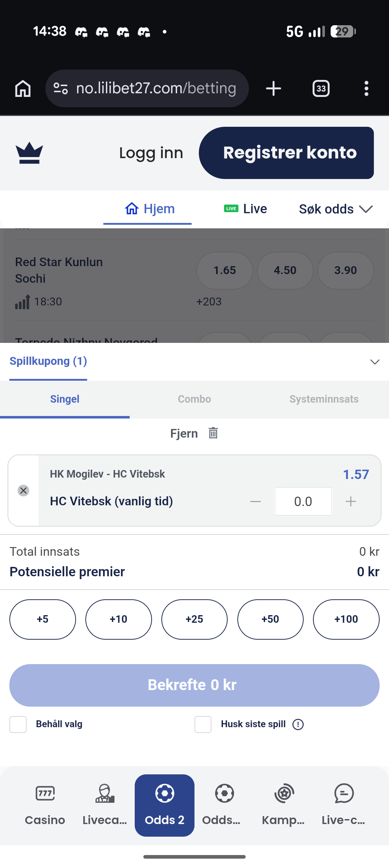The height and width of the screenshot is (868, 389).
Task: Select the Systeminnsats tab
Action: click(x=324, y=399)
